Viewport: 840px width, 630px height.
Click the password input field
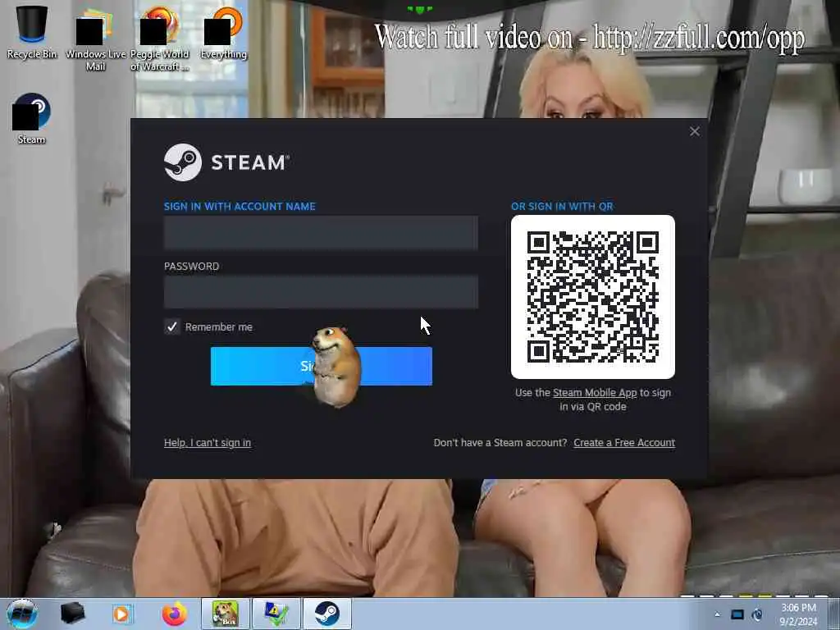pos(321,292)
